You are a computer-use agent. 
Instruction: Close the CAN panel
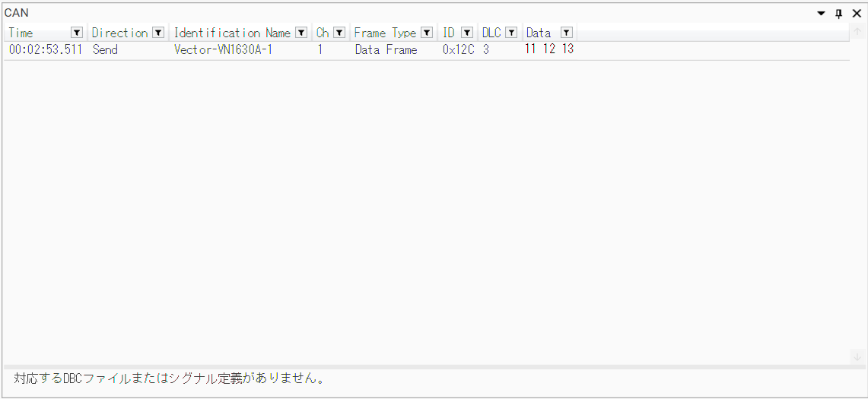857,14
